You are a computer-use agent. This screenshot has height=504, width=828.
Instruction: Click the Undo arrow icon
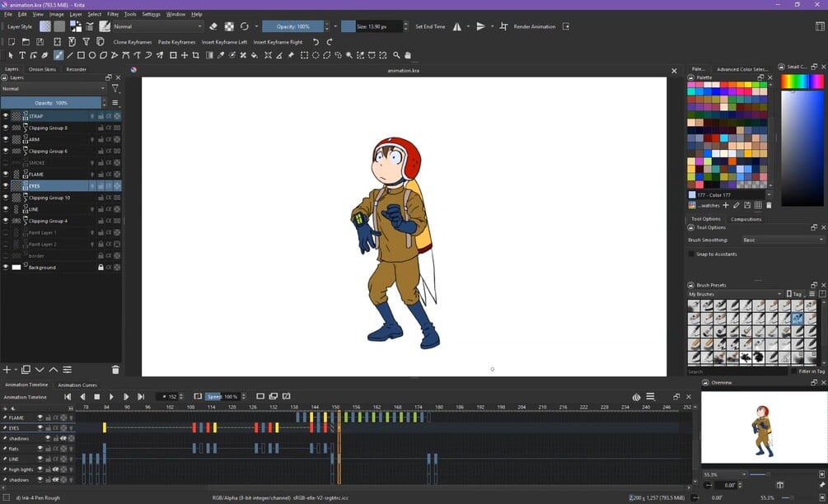coord(316,42)
